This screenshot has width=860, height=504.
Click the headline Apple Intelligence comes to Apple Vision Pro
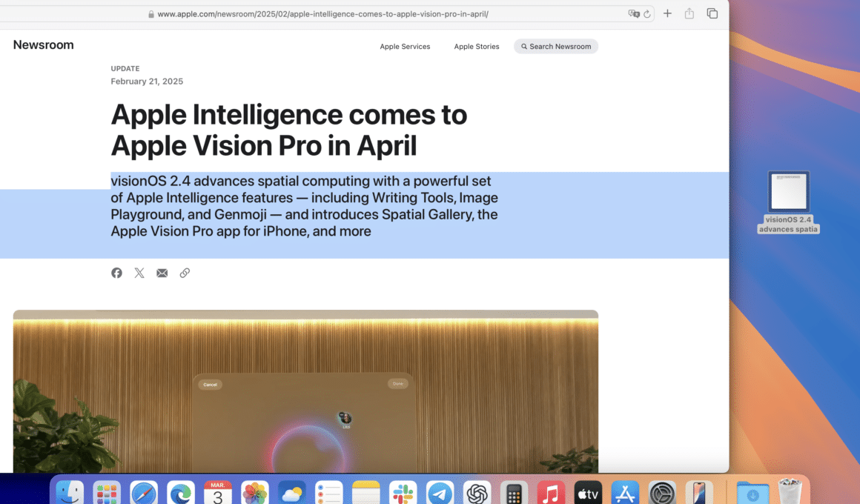pyautogui.click(x=289, y=130)
